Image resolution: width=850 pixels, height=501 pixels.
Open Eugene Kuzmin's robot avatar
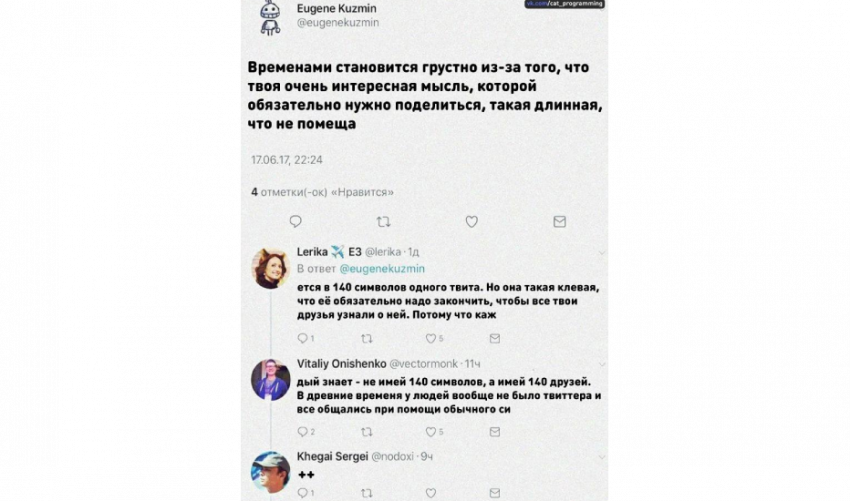coord(270,18)
